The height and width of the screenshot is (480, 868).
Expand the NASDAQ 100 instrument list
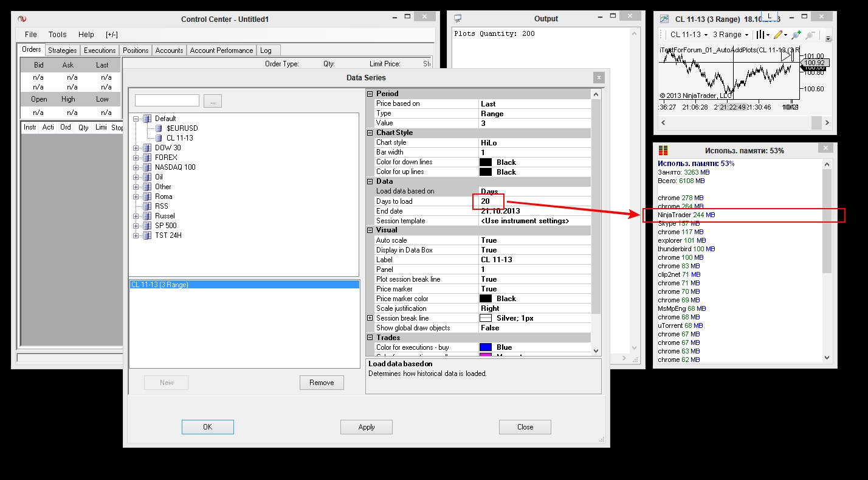(x=137, y=167)
